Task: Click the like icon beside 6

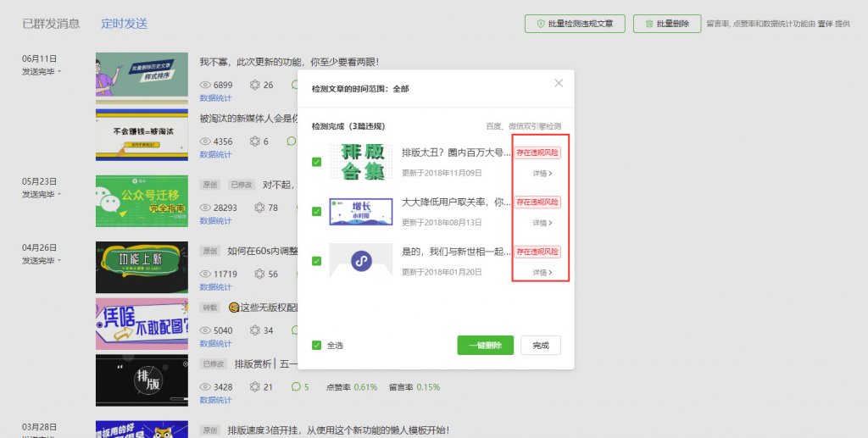Action: [254, 141]
